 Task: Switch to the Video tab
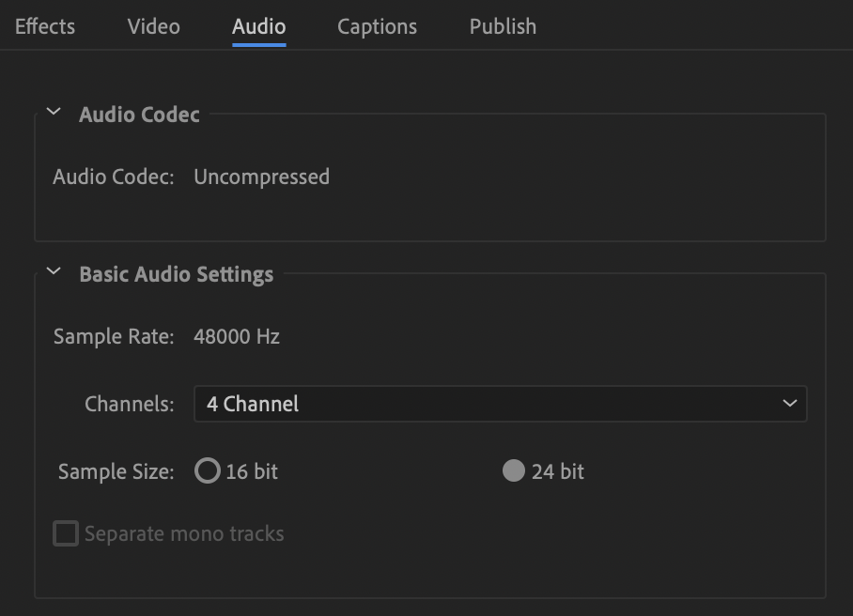[153, 26]
